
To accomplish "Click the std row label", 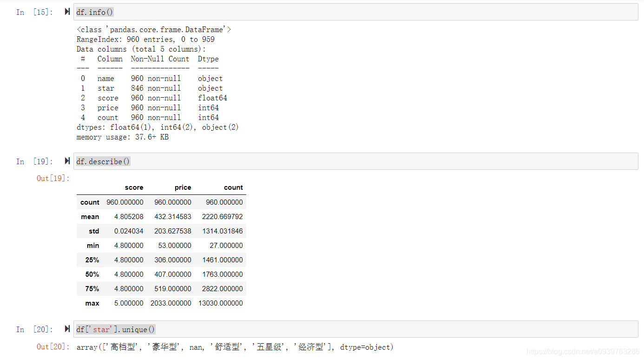I will click(x=94, y=231).
